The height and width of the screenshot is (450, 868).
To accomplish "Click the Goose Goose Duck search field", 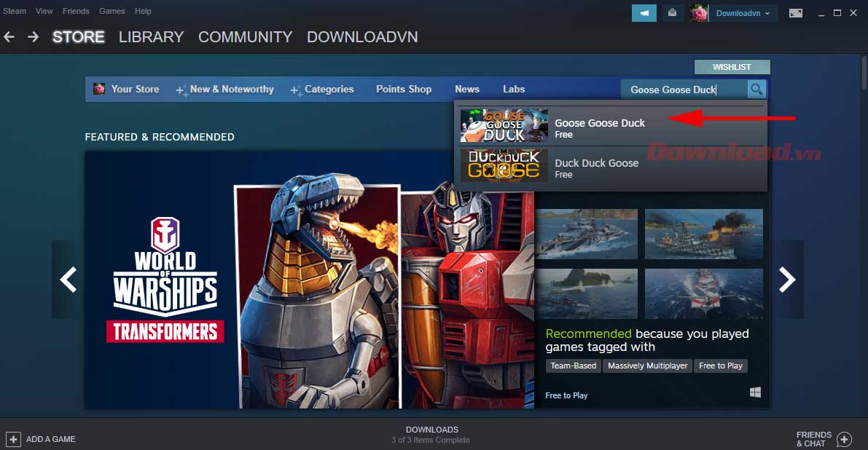I will (x=684, y=89).
